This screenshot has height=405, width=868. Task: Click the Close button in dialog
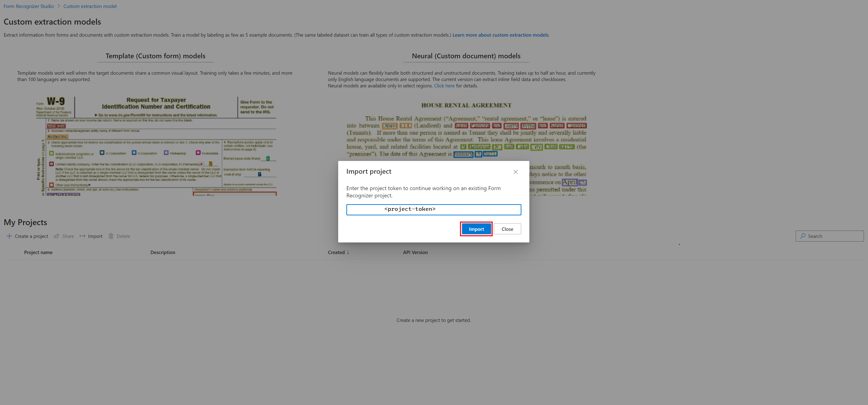tap(506, 229)
